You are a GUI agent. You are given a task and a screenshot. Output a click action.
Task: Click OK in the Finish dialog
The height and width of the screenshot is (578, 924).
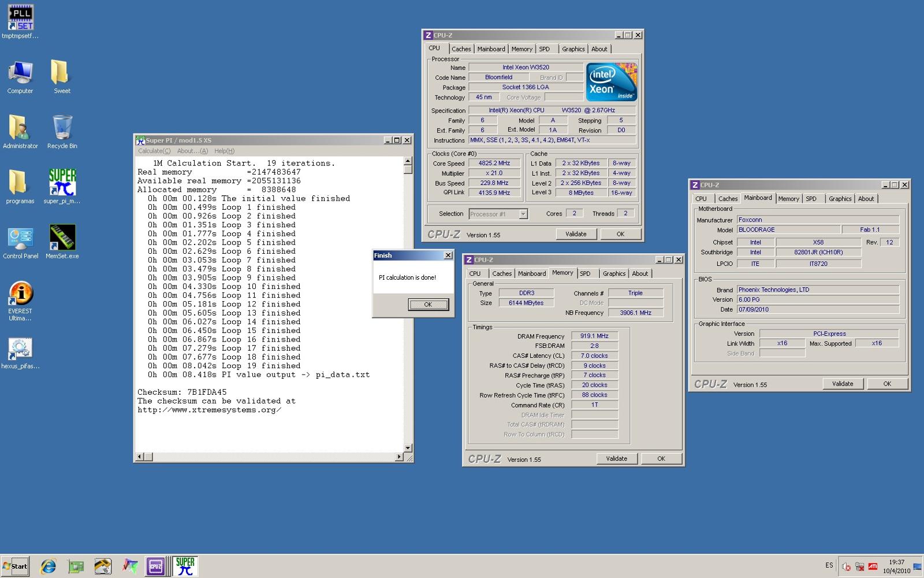(x=428, y=305)
